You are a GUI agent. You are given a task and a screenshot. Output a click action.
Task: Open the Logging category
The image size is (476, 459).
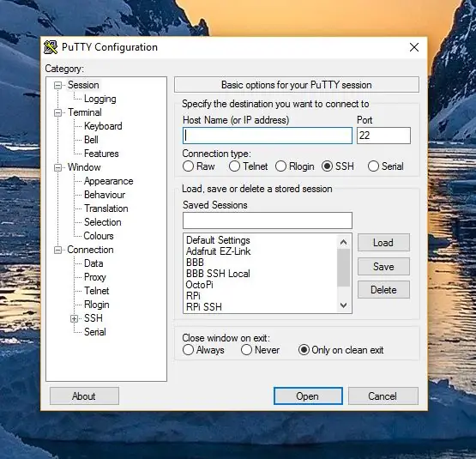(99, 99)
